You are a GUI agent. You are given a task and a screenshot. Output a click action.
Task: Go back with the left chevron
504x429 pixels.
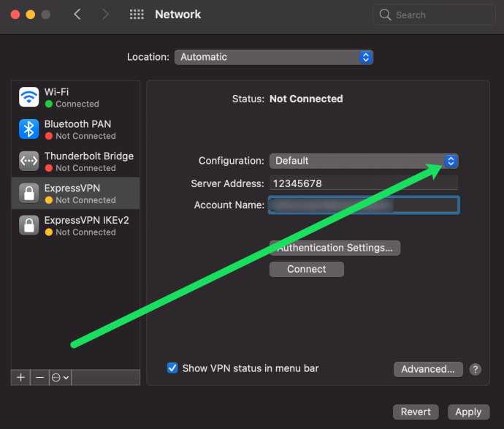point(77,15)
